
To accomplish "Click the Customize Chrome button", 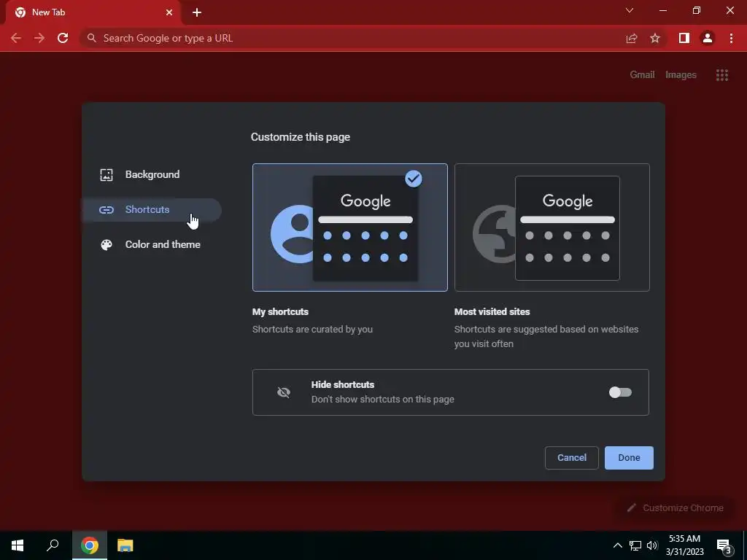I will click(676, 507).
